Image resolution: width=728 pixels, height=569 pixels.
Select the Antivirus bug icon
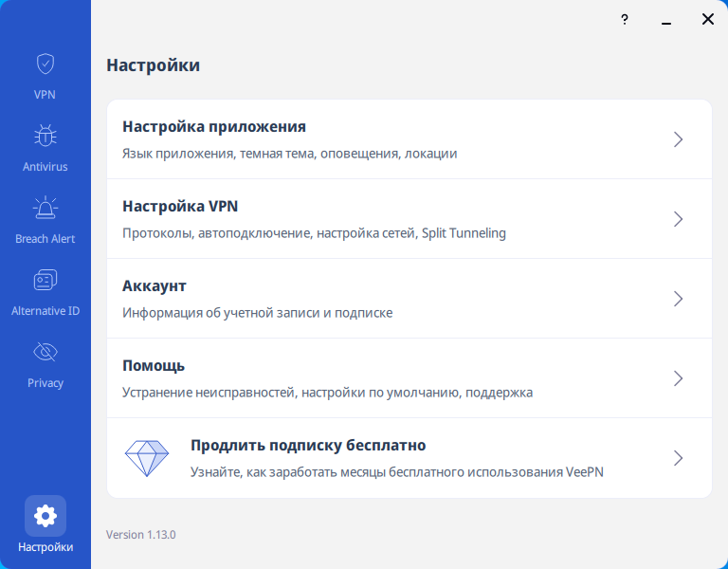coord(45,137)
